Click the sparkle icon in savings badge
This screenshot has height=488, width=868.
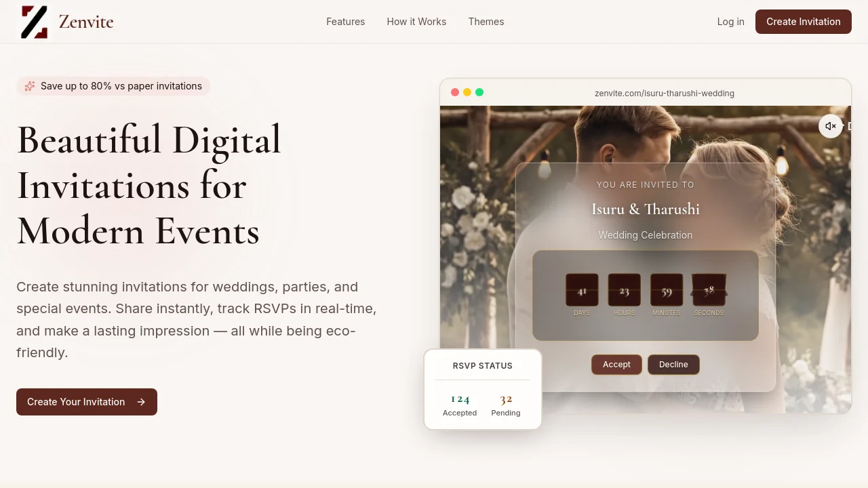coord(30,86)
